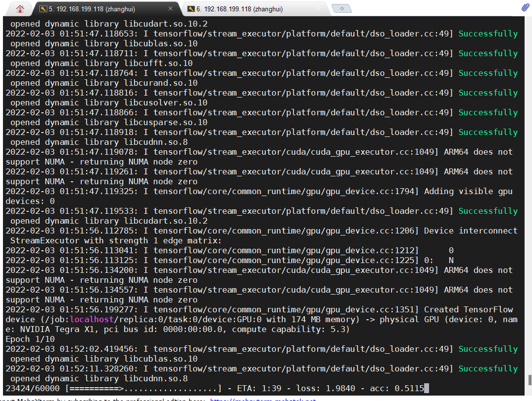Click the text 'gpu_device.cc:1794]'
532x401 pixels.
click(372, 191)
